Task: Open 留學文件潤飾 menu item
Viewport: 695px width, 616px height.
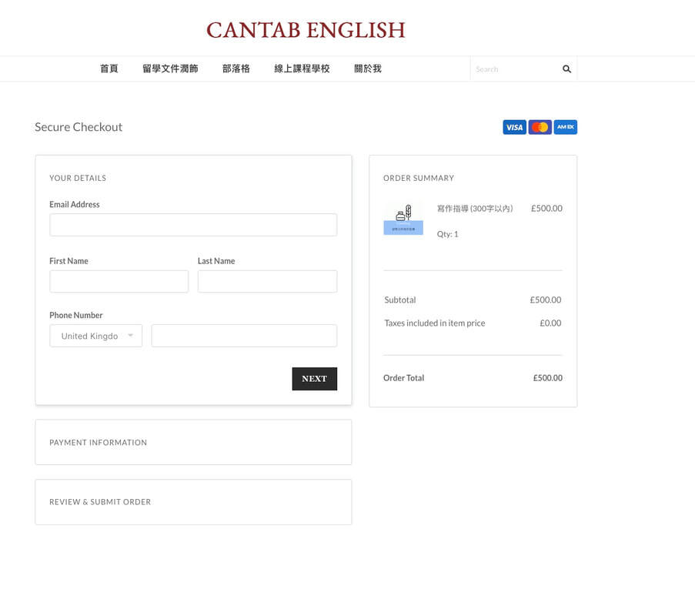Action: 170,69
